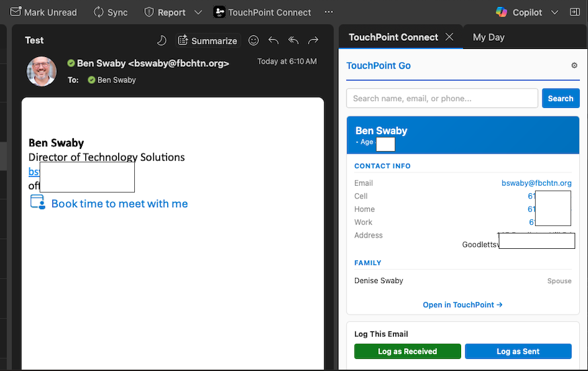The height and width of the screenshot is (371, 588).
Task: Click the Director of Technology Solutions line
Action: 107,157
